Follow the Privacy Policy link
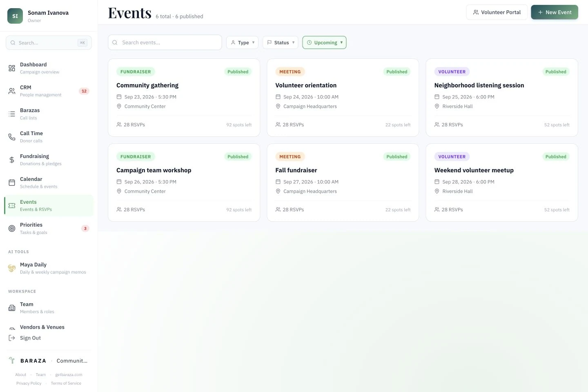 coord(29,383)
